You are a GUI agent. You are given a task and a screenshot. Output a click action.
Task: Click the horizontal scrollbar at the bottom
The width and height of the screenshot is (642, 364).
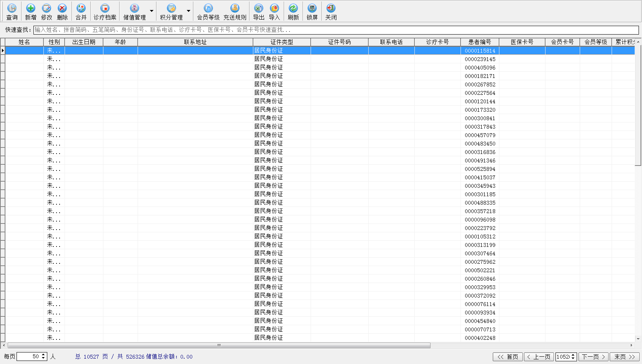219,345
